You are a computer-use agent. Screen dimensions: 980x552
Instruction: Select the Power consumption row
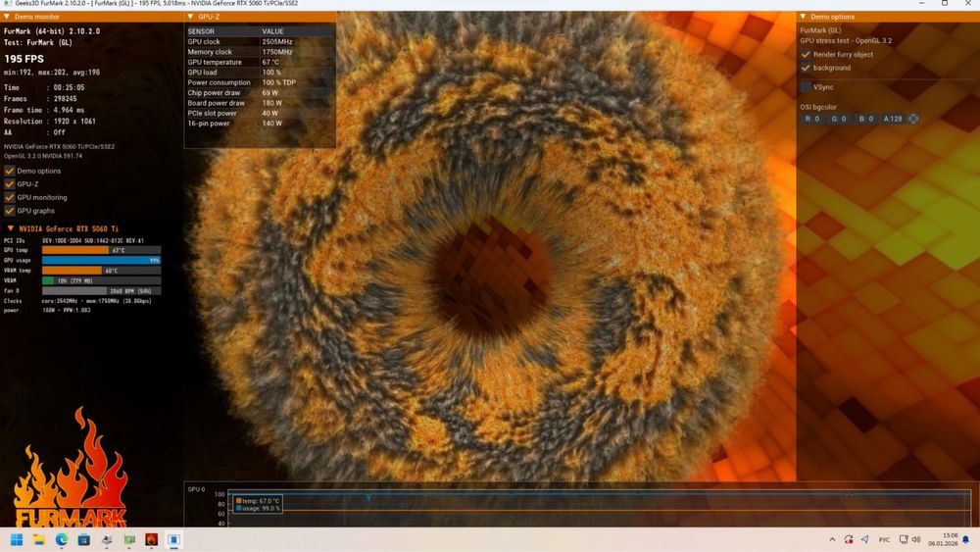(x=260, y=82)
